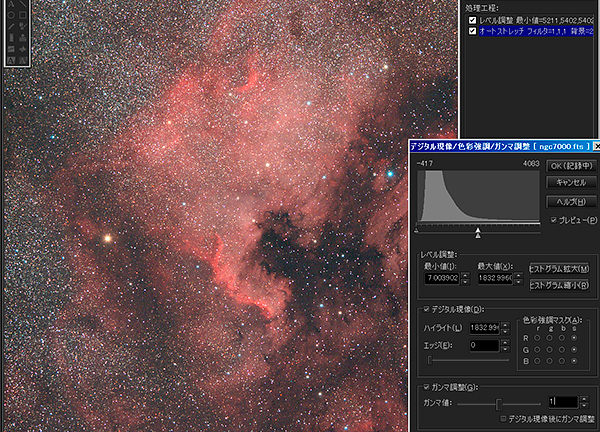Toggle the ガンマ調整(G) checkbox
Viewport: 600px width, 432px height.
(426, 387)
